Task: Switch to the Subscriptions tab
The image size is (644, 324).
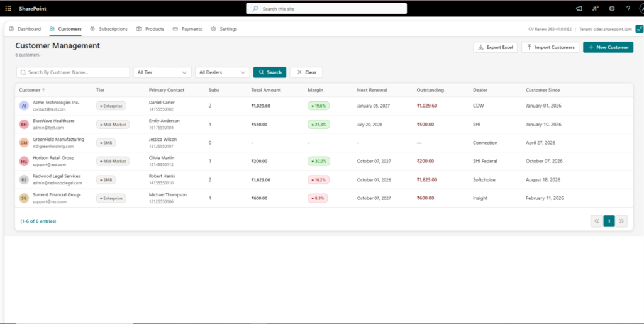Action: pos(109,29)
